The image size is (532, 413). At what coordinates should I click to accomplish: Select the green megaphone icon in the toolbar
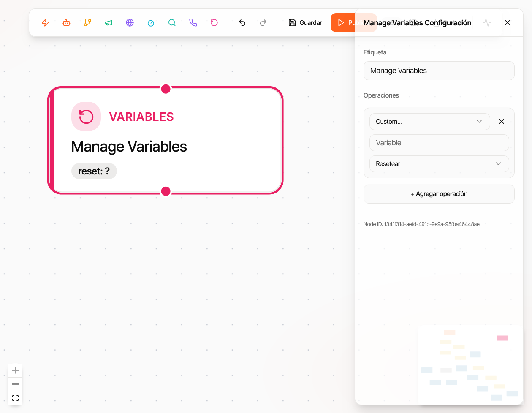[x=109, y=23]
